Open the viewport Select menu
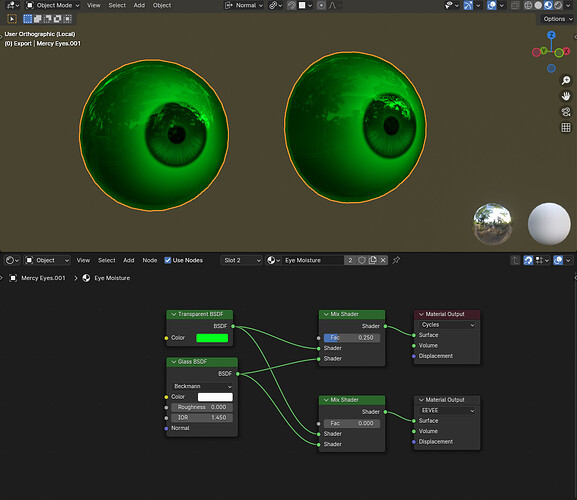 coord(117,5)
